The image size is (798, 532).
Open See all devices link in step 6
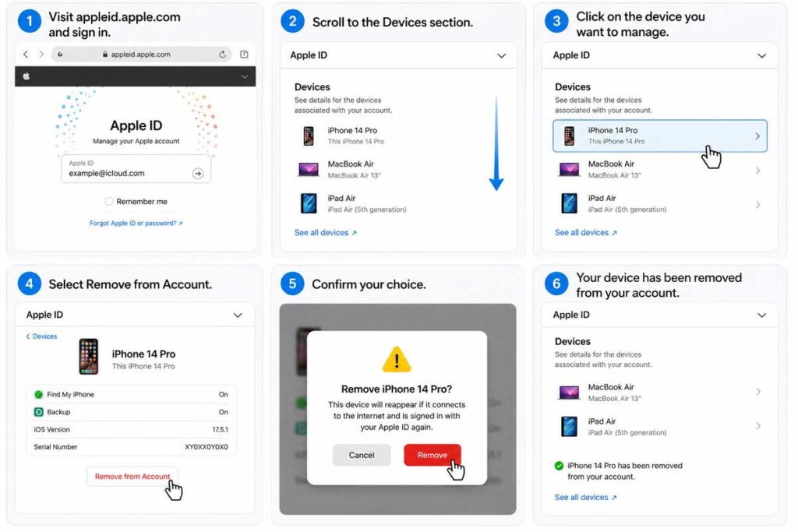586,498
